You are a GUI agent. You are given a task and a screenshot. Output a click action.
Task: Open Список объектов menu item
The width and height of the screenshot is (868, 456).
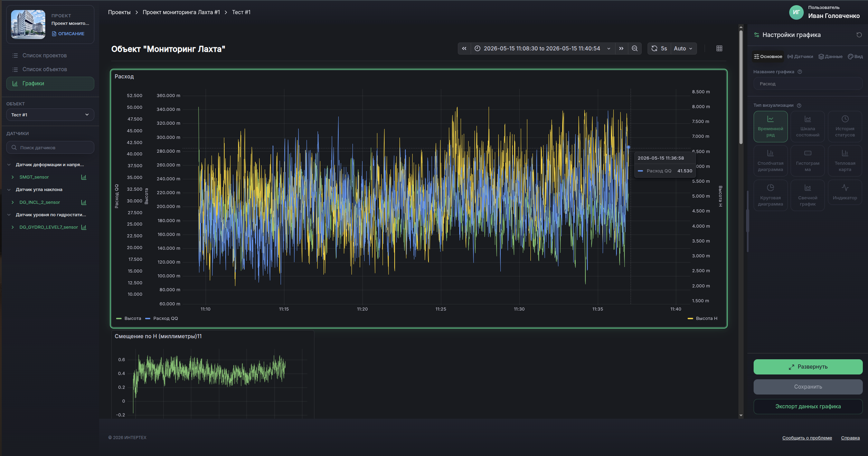[x=50, y=69]
